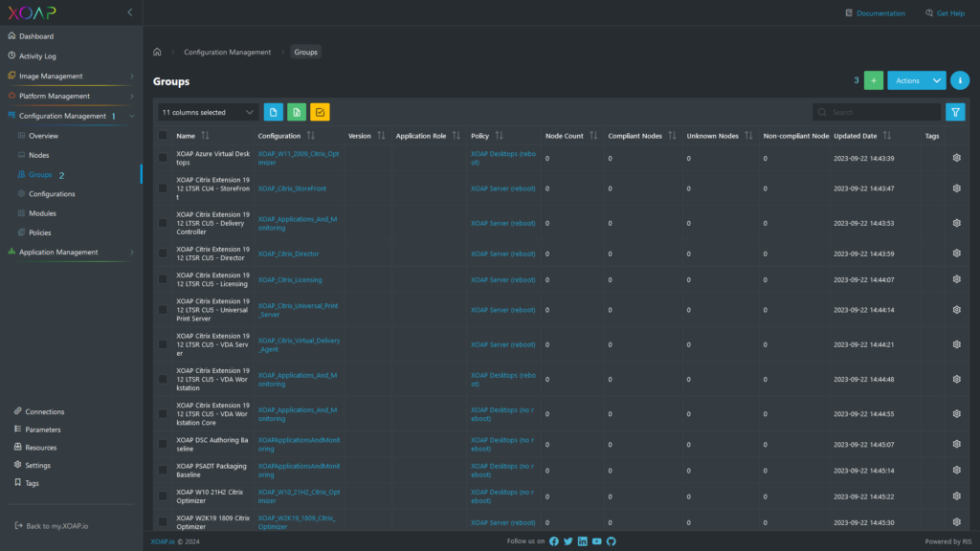Open XOAP YouTube channel icon
980x551 pixels.
(597, 541)
